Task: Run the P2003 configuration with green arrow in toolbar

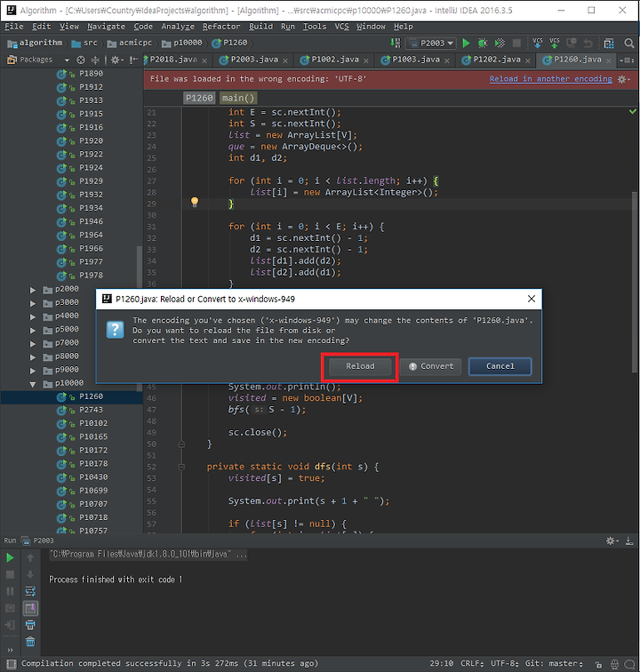Action: (x=466, y=43)
